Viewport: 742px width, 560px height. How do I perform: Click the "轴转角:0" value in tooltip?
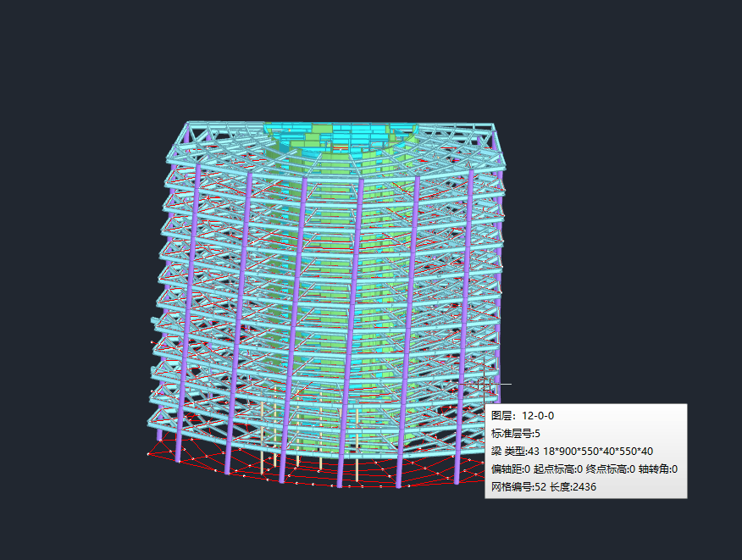(x=658, y=469)
